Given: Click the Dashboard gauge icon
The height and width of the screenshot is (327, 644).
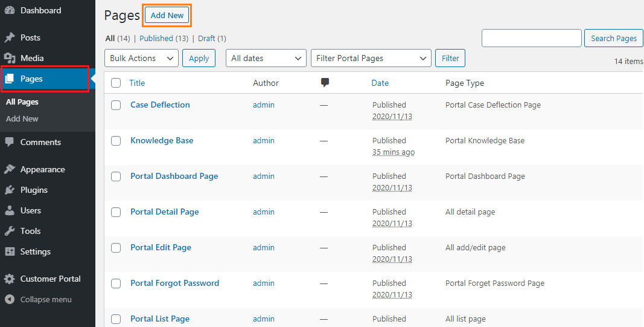Looking at the screenshot, I should pyautogui.click(x=10, y=10).
